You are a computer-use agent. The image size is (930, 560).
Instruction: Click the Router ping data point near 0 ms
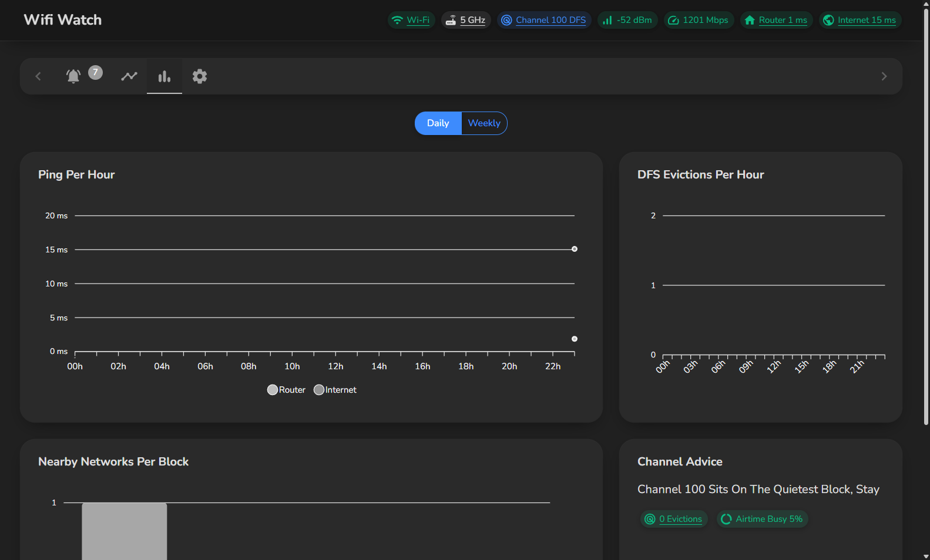[575, 339]
